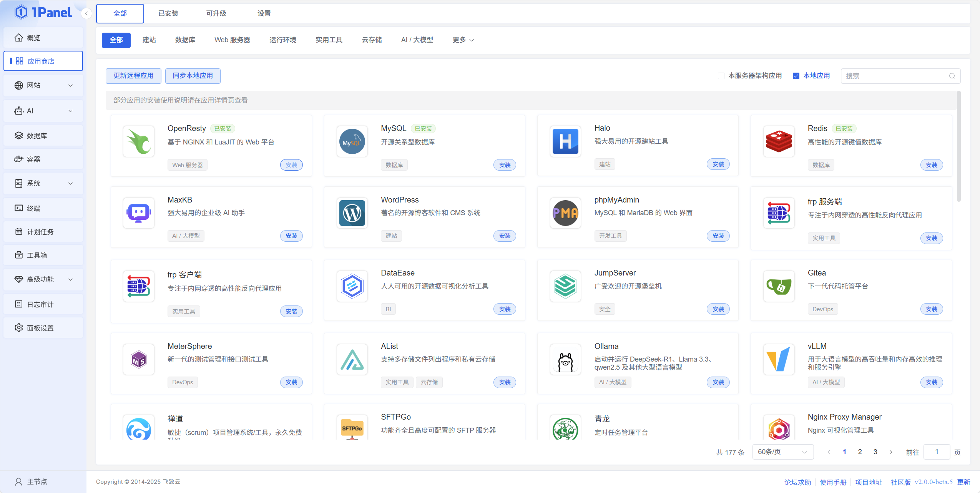The height and width of the screenshot is (493, 980).
Task: Install the WordPress app
Action: tap(505, 236)
